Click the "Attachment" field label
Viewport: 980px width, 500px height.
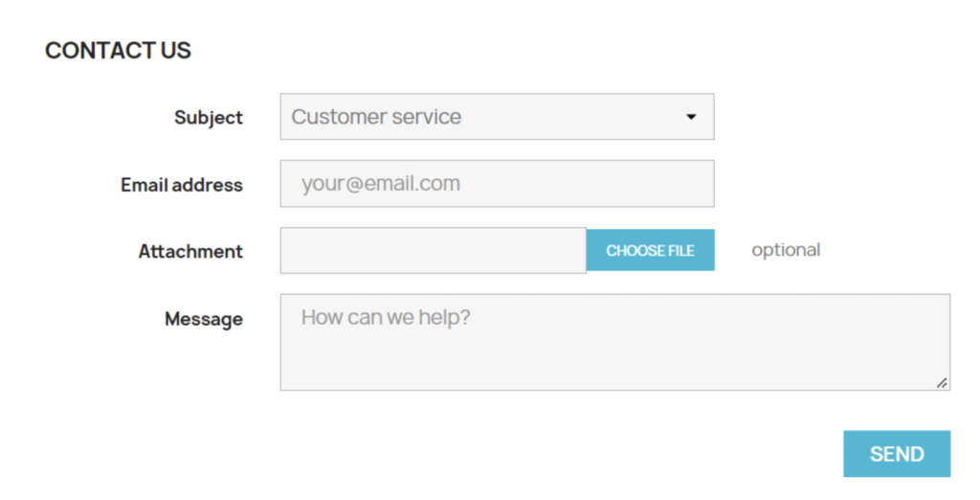190,252
